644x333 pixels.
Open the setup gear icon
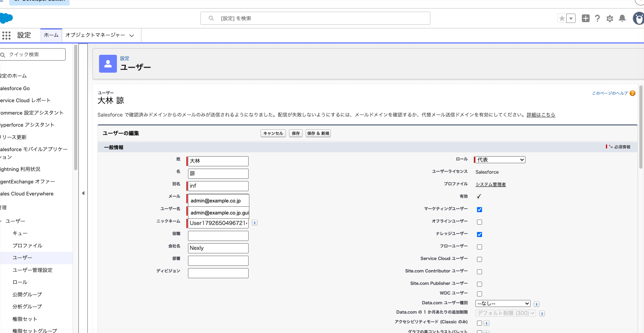[x=610, y=18]
